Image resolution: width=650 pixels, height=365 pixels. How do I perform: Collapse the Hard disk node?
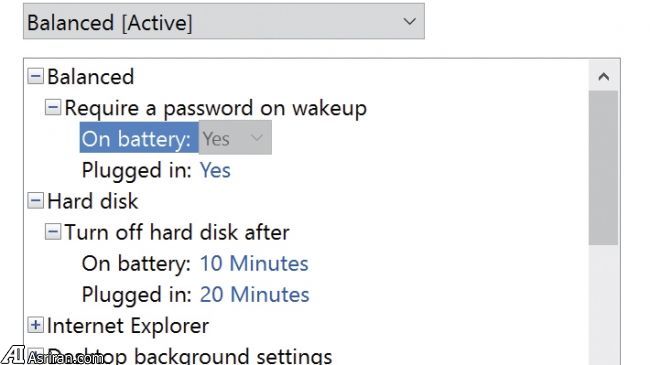tap(35, 201)
